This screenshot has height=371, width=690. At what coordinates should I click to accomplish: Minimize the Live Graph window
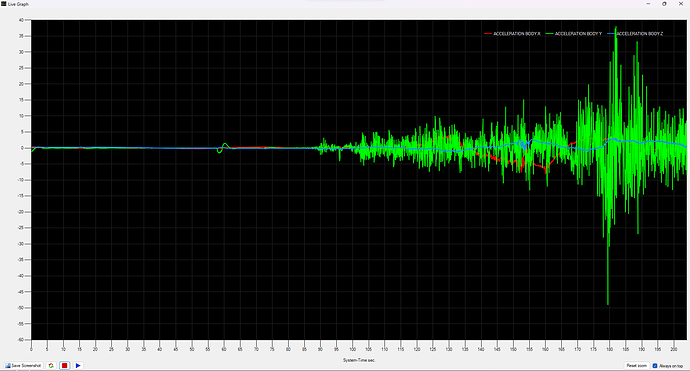pyautogui.click(x=648, y=4)
